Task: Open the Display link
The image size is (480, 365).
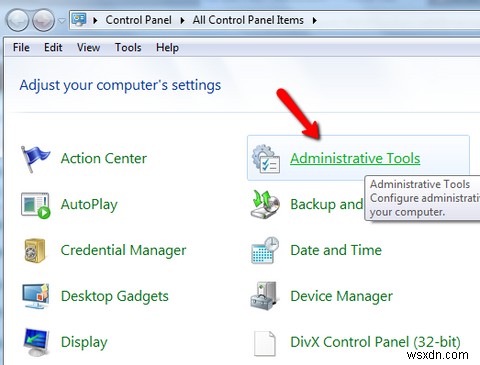Action: [x=84, y=342]
